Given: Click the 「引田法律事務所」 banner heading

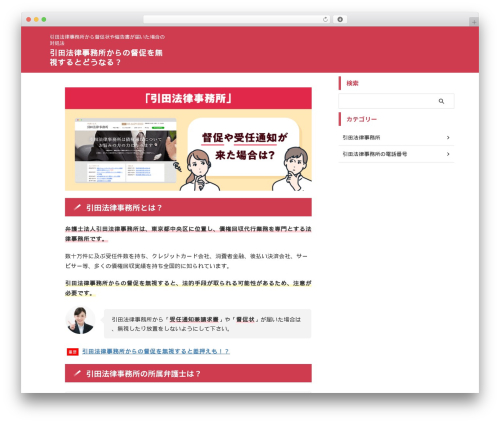Looking at the screenshot, I should pos(188,98).
